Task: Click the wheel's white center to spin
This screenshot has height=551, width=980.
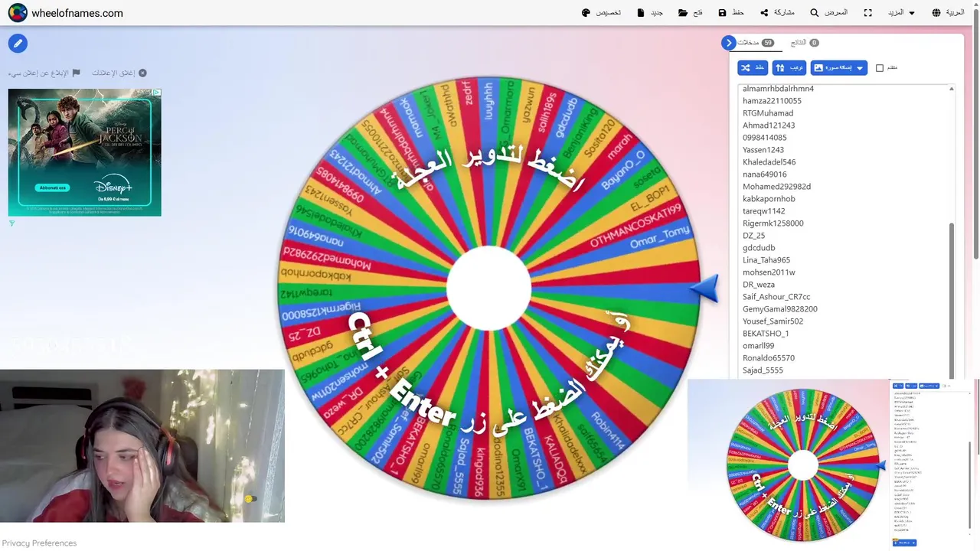Action: click(x=488, y=288)
